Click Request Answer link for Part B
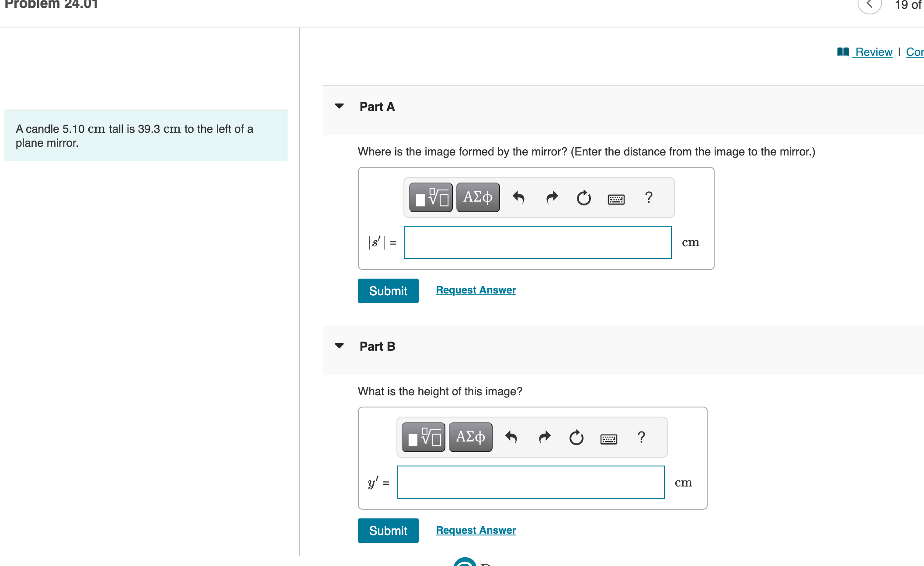This screenshot has height=566, width=924. 476,530
